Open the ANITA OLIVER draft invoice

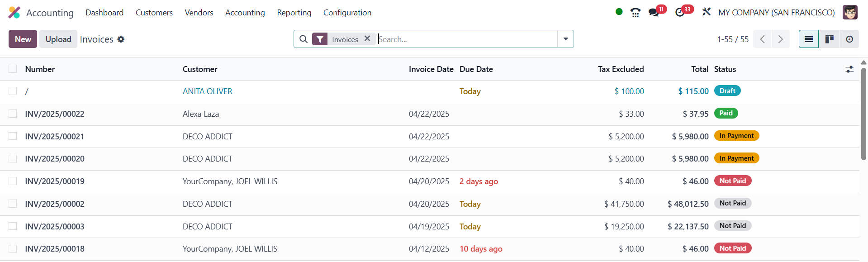click(207, 91)
